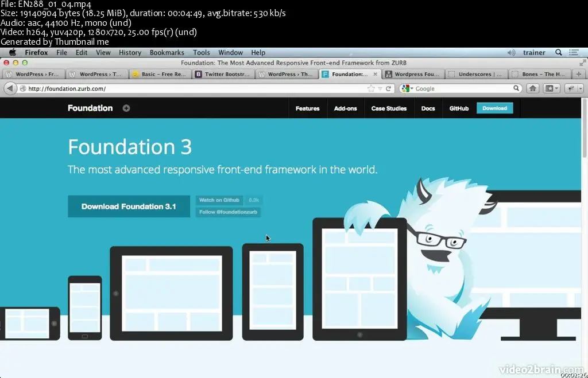The width and height of the screenshot is (588, 378).
Task: Click the page vertical scrollbar thumb
Action: 584,127
